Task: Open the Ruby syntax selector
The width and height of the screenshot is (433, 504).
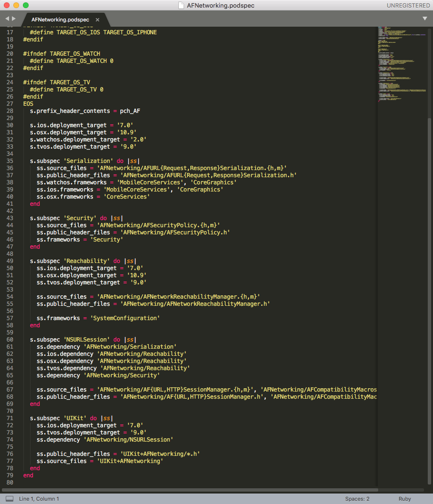Action: coord(405,499)
